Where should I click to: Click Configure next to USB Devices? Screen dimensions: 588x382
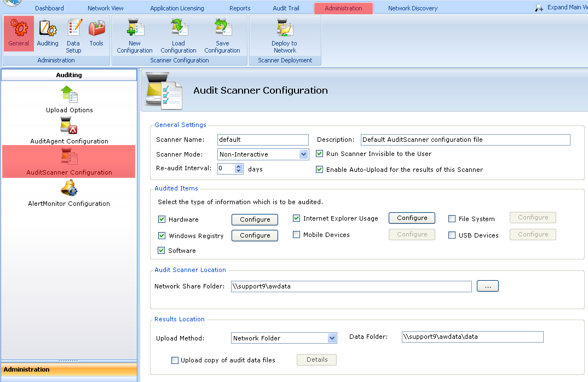pos(533,234)
